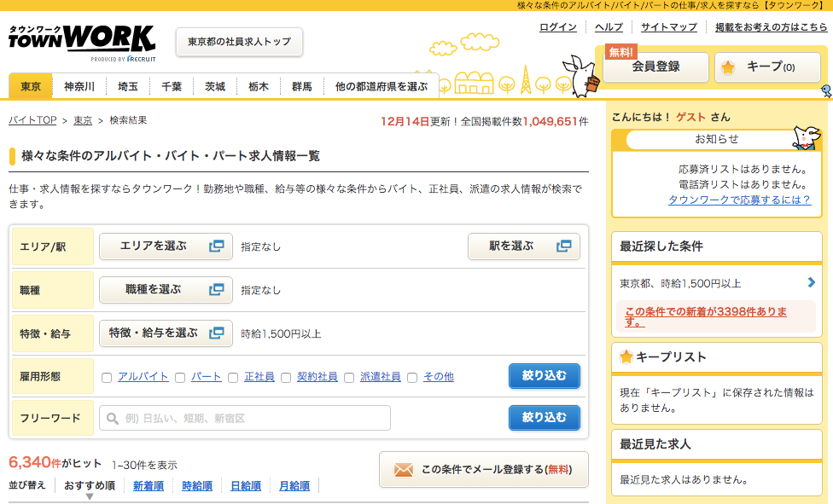
Task: Click この条件での新着が3398件あります link
Action: click(x=706, y=316)
